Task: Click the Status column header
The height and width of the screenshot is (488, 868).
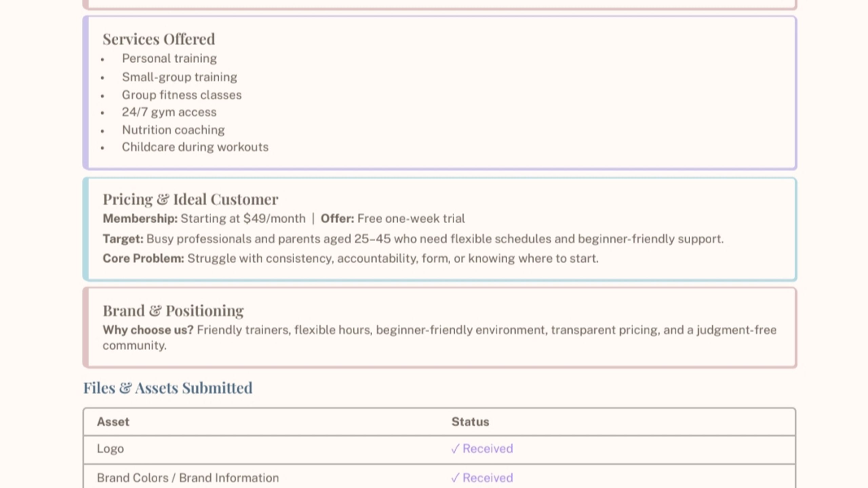Action: (x=470, y=422)
